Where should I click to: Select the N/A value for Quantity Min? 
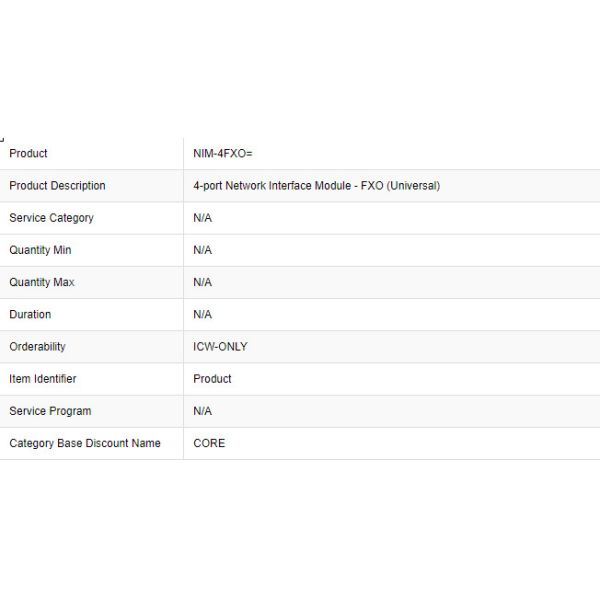click(202, 250)
